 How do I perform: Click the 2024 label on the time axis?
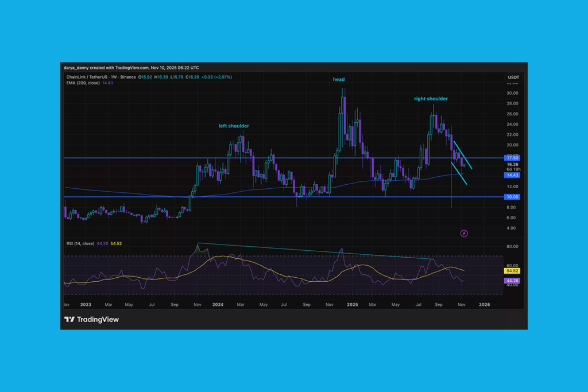[217, 305]
